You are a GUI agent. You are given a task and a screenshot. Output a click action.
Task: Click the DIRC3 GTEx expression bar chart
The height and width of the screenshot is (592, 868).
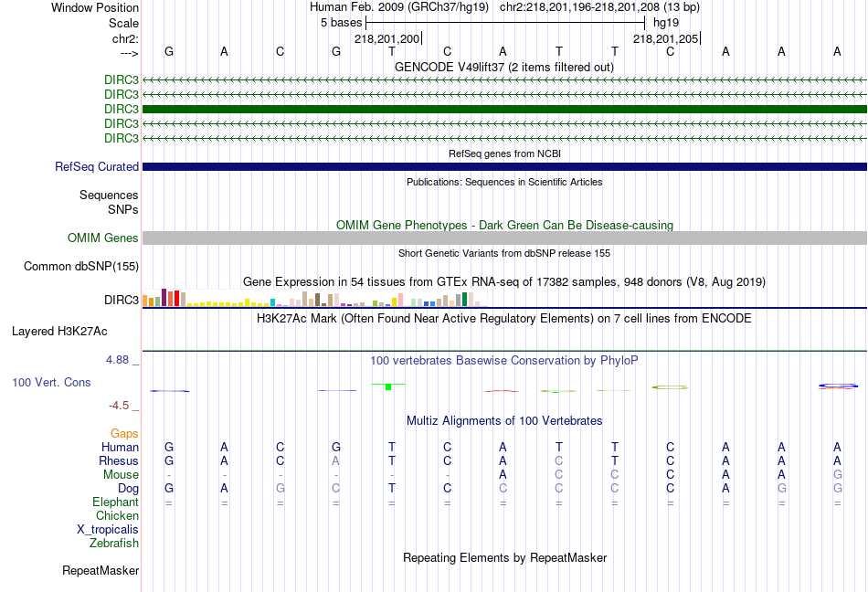click(x=312, y=298)
